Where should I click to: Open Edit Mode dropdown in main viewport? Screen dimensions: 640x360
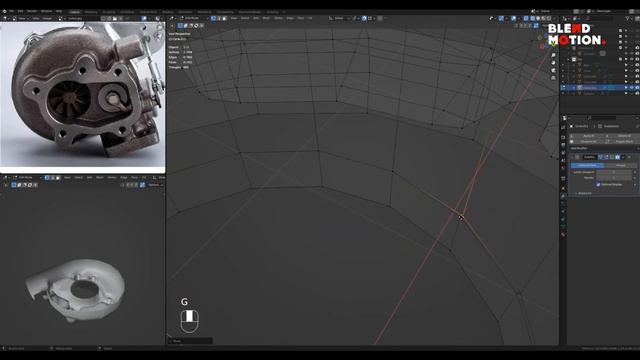click(194, 18)
